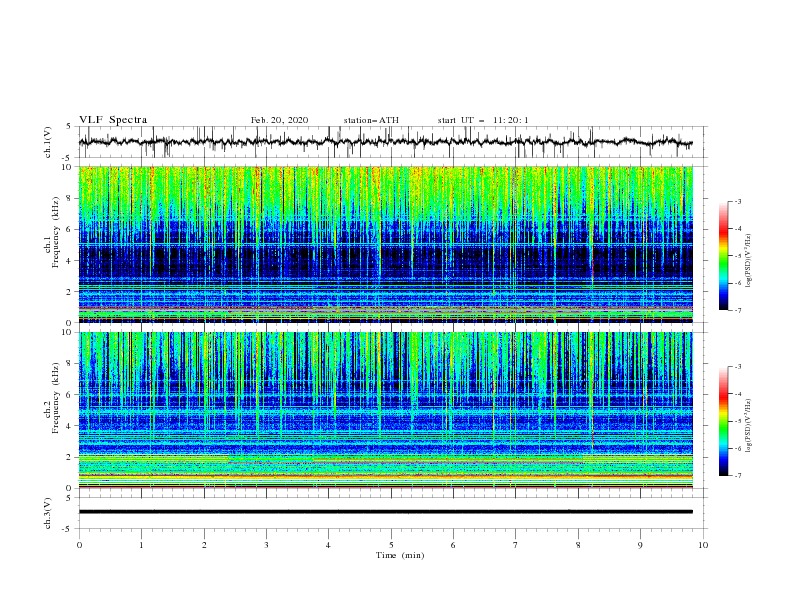The height and width of the screenshot is (612, 792).
Task: Click the "station=ATH" header label
Action: pyautogui.click(x=371, y=120)
